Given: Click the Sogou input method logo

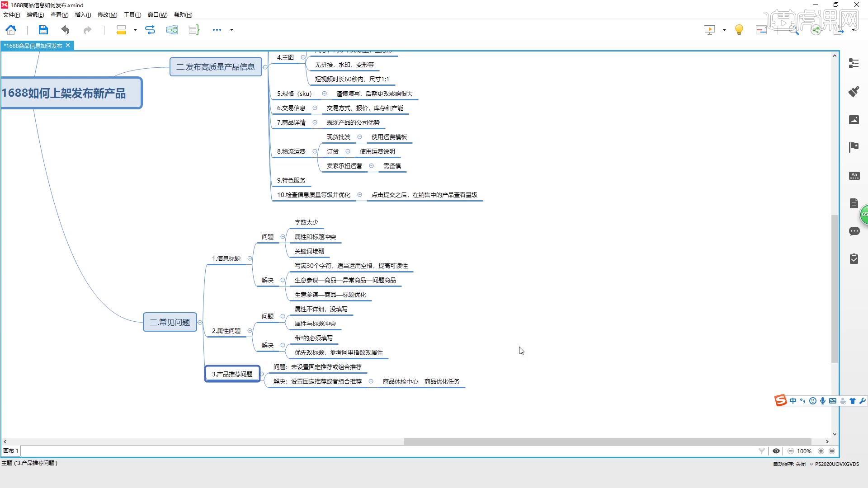Looking at the screenshot, I should pos(781,400).
